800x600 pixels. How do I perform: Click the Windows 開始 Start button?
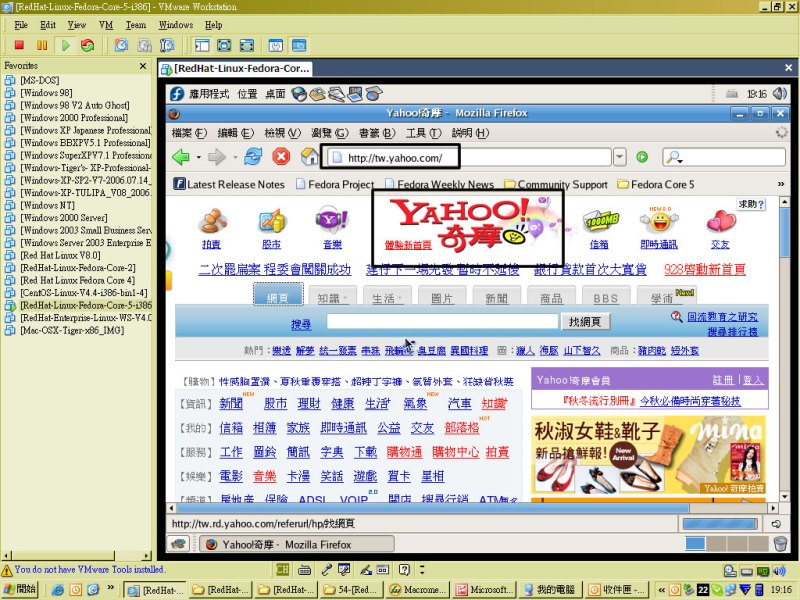pyautogui.click(x=20, y=589)
